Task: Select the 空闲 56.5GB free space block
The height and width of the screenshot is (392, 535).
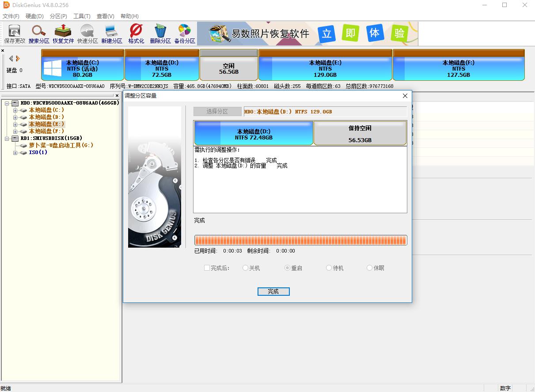Action: pos(228,68)
